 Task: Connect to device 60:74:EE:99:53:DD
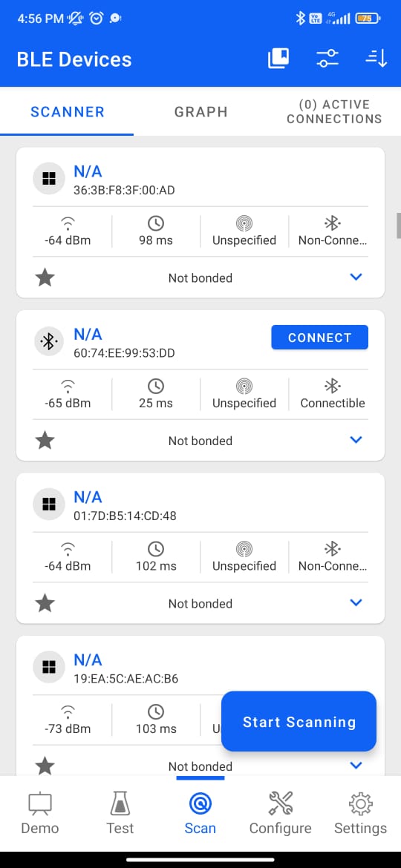tap(319, 337)
